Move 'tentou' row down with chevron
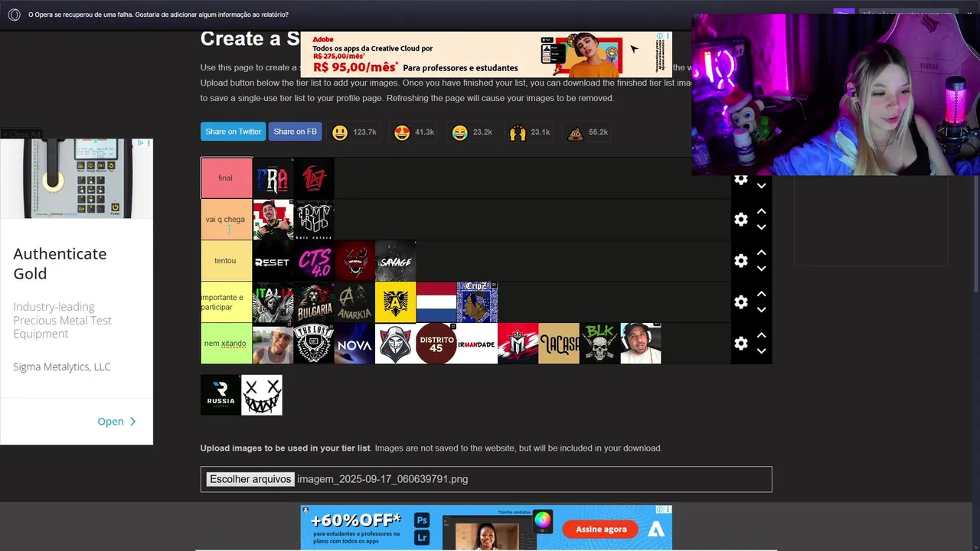The image size is (980, 551). click(x=761, y=269)
